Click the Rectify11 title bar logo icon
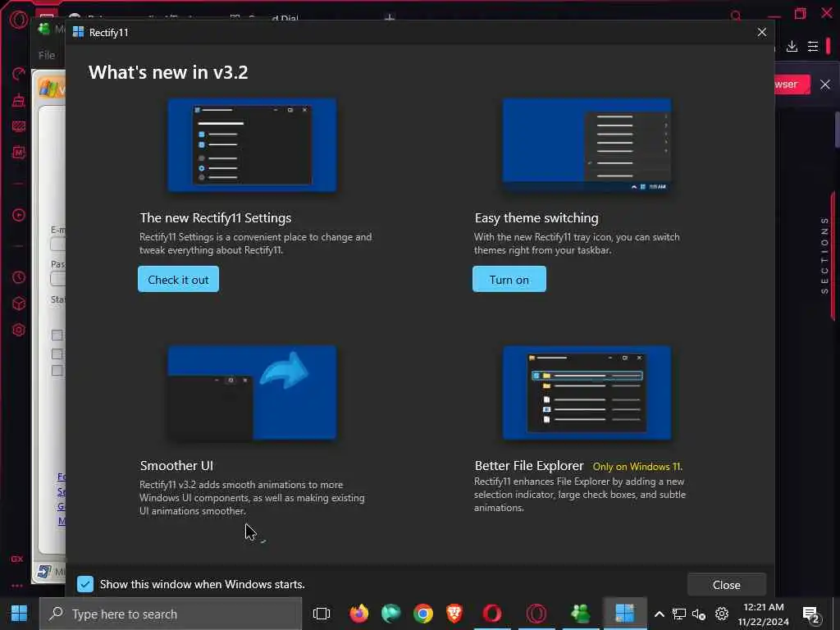The height and width of the screenshot is (630, 840). 78,32
